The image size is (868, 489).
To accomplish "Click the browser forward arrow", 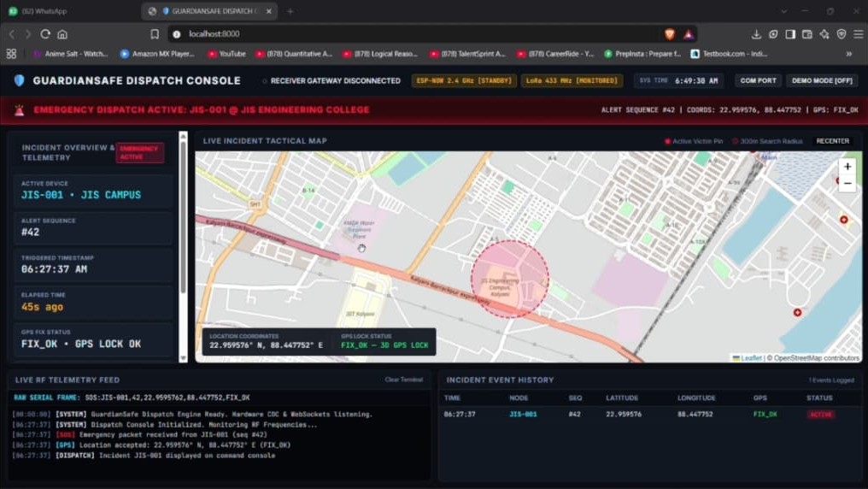I will (x=27, y=34).
